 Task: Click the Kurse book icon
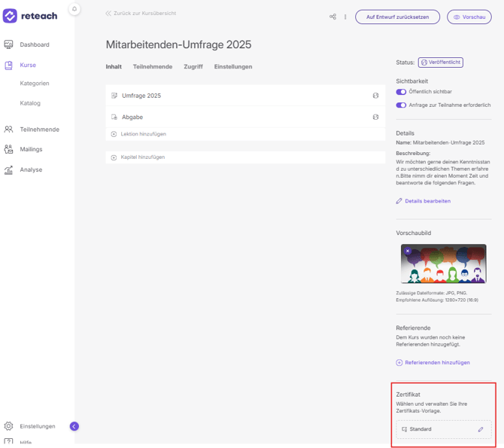click(x=9, y=66)
